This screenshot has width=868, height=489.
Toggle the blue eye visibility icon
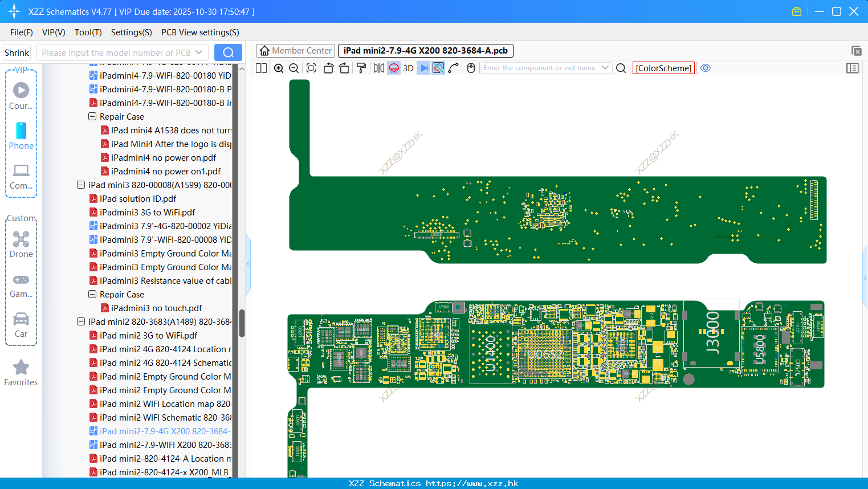click(706, 68)
